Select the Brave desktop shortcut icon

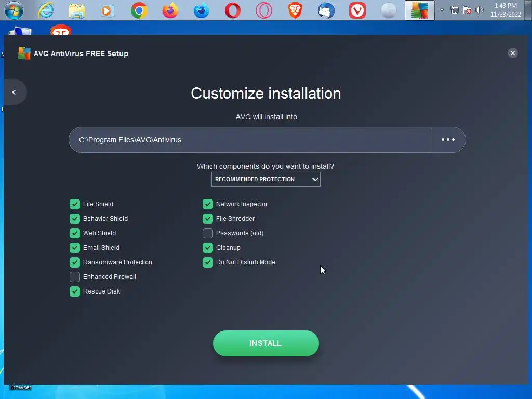tap(60, 30)
